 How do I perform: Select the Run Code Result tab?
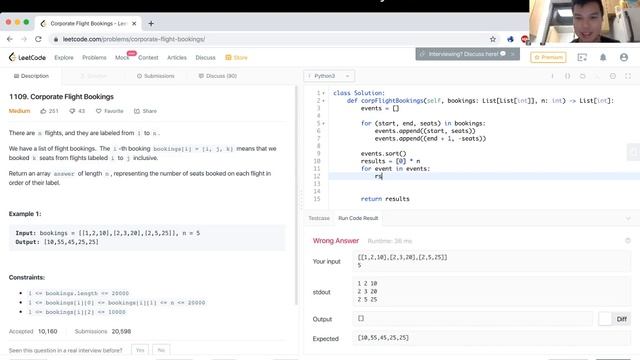pos(358,218)
